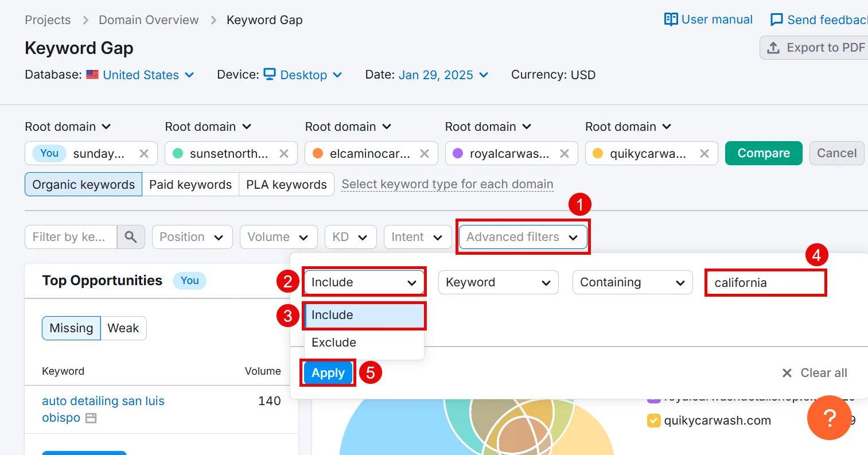Click the green sunsetnorth color dot
This screenshot has height=455, width=868.
pos(178,153)
